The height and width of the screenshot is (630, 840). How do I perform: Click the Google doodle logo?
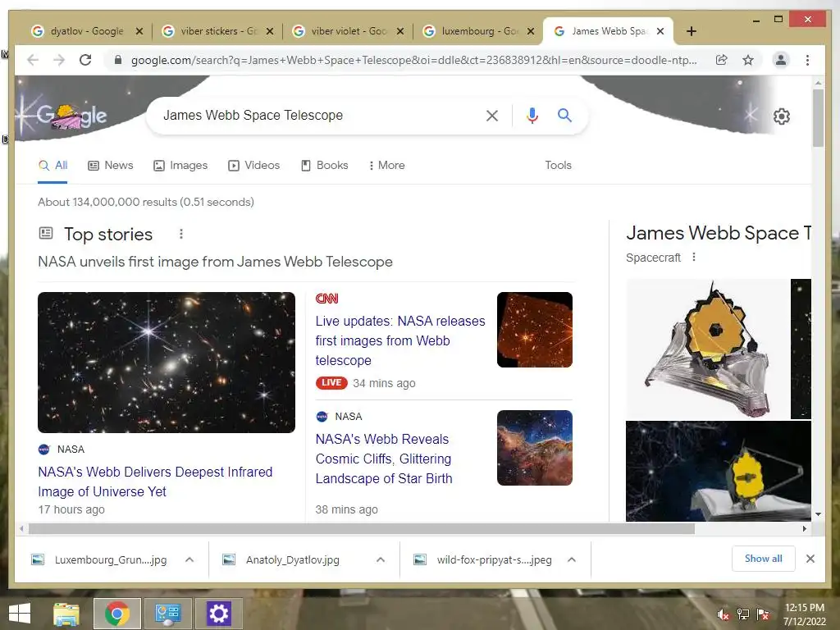click(72, 116)
